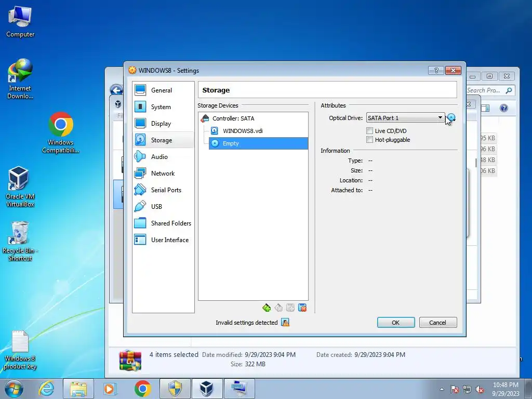The width and height of the screenshot is (532, 399).
Task: Click the settings dialog help button
Action: pos(436,71)
